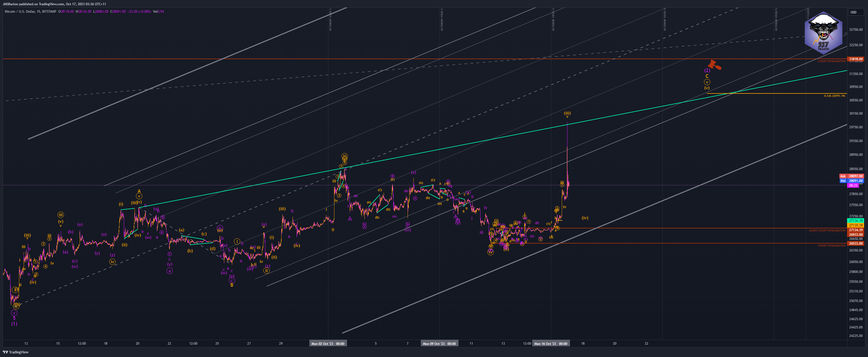Click the MICRO COUNT INVALIDATION line label
The height and width of the screenshot is (357, 868).
click(827, 231)
